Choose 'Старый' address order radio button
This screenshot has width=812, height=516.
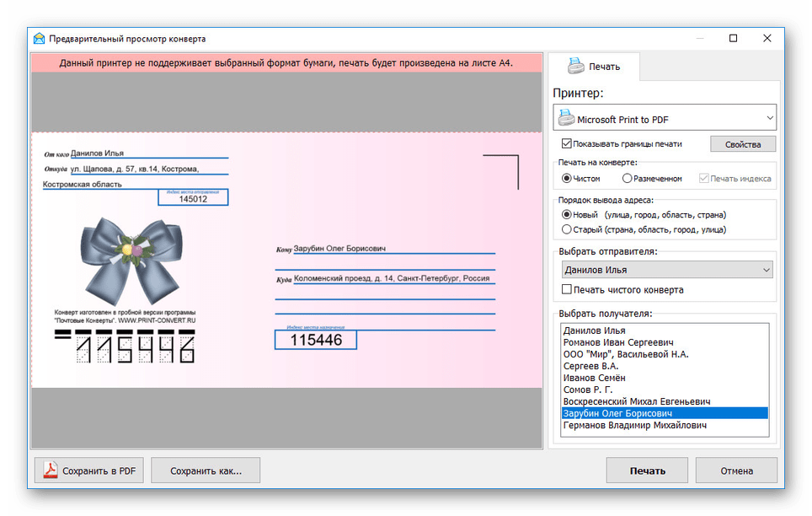tap(567, 229)
